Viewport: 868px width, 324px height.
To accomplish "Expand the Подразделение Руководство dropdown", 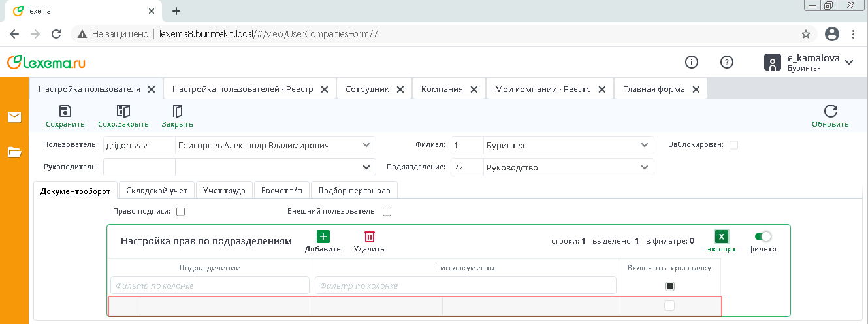I will (x=643, y=167).
